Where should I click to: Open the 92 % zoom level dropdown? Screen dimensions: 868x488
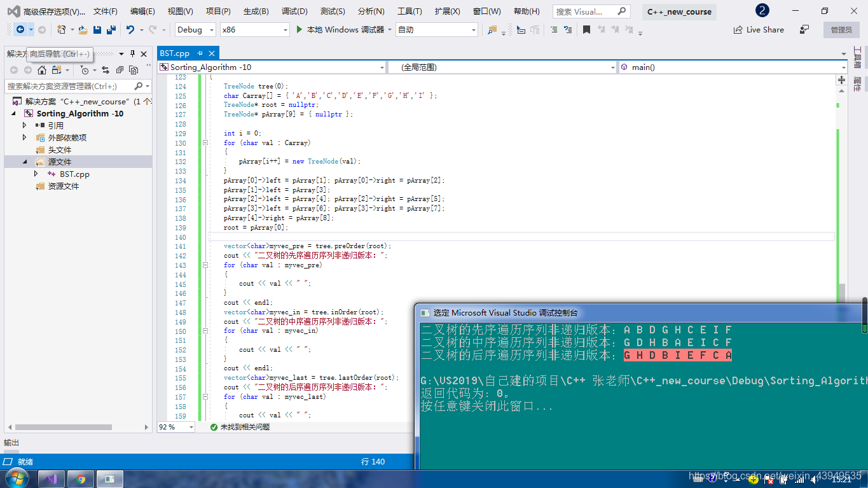pyautogui.click(x=176, y=427)
